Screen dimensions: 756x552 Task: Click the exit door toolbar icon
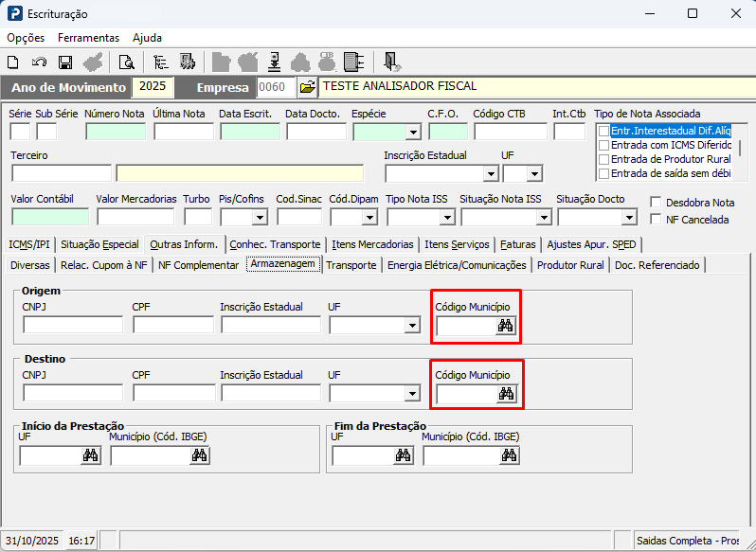[391, 62]
